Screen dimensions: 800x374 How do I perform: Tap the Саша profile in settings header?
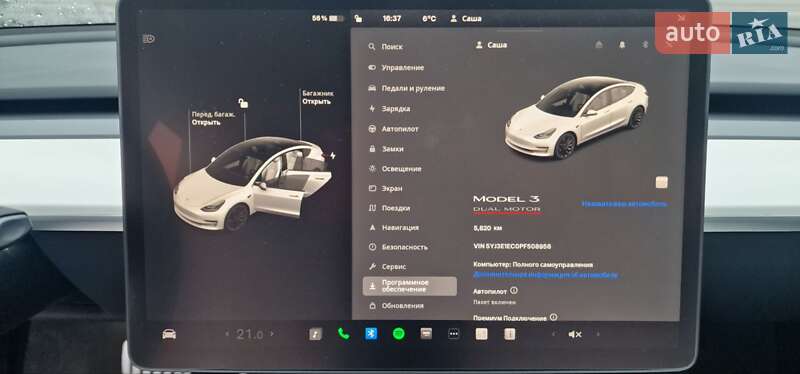pyautogui.click(x=491, y=45)
